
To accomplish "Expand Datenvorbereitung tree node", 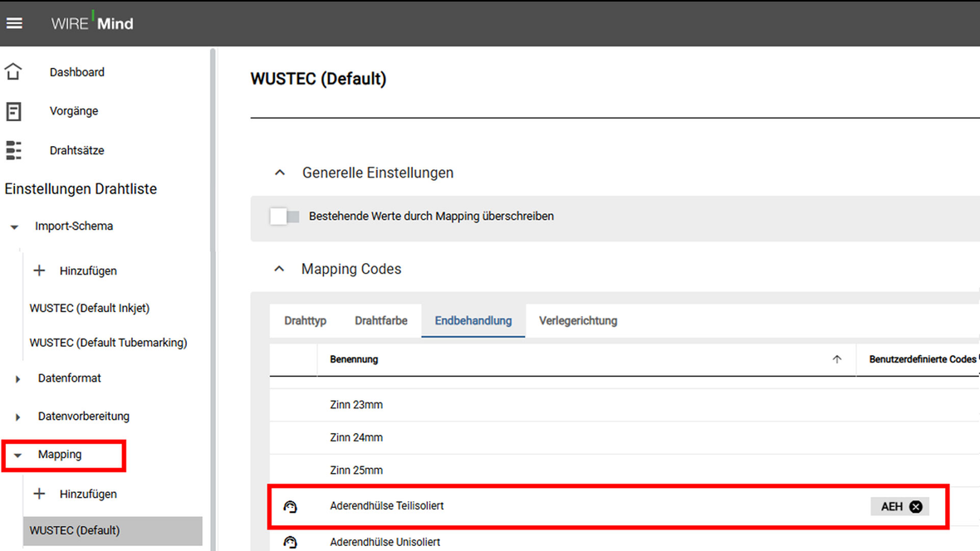I will pos(17,417).
